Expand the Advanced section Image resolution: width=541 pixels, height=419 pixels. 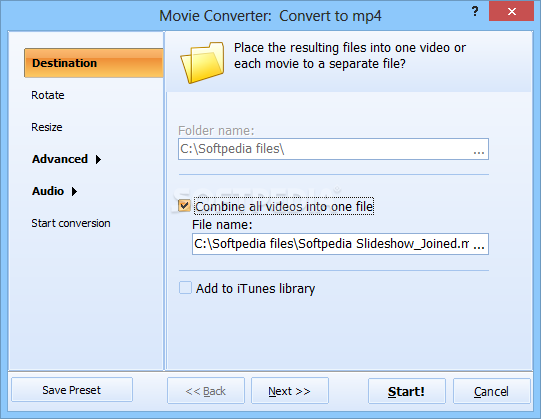[60, 159]
